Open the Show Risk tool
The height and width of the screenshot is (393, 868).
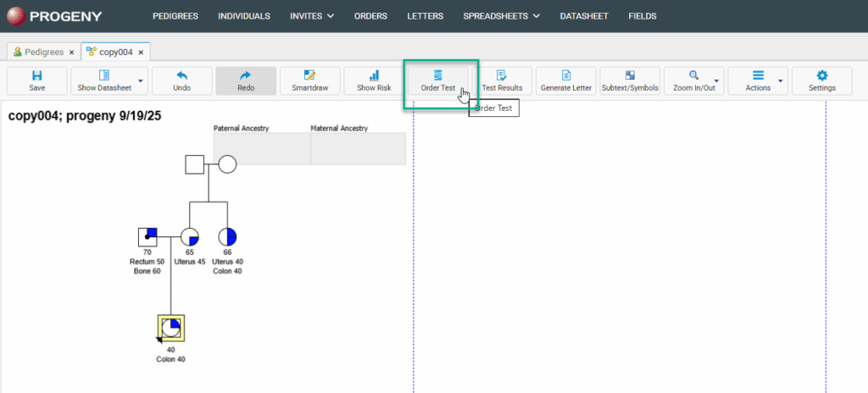(374, 80)
